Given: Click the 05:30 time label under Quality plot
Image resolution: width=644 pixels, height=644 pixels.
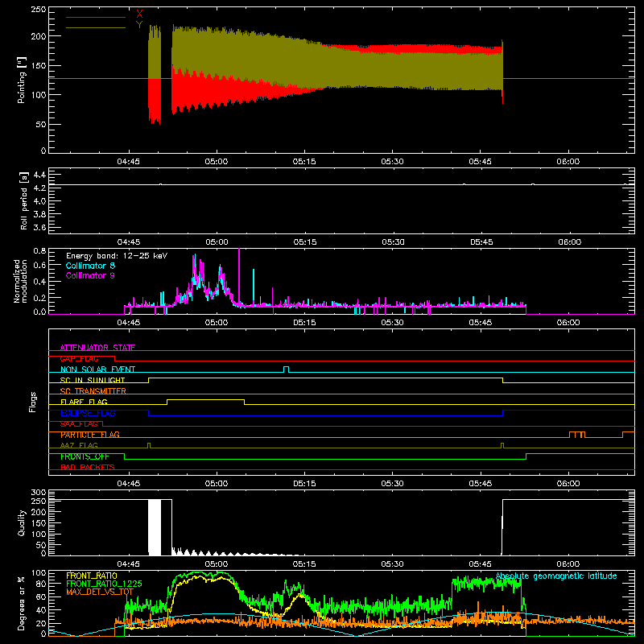Looking at the screenshot, I should coord(392,564).
